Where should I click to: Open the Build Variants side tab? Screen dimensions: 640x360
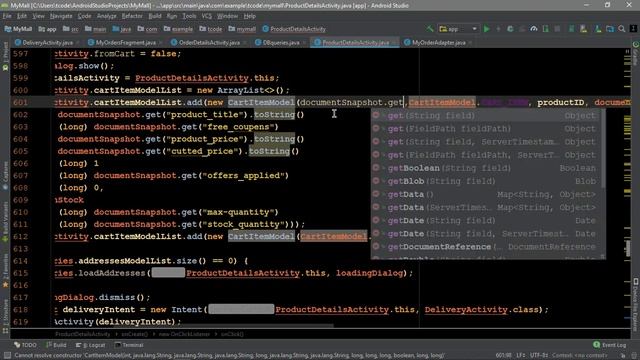[x=5, y=222]
